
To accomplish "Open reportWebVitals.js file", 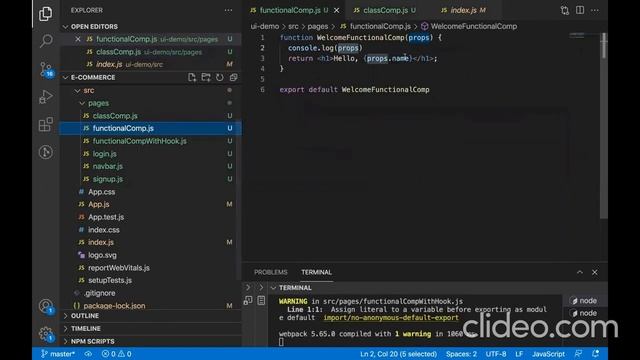I will 119,268.
